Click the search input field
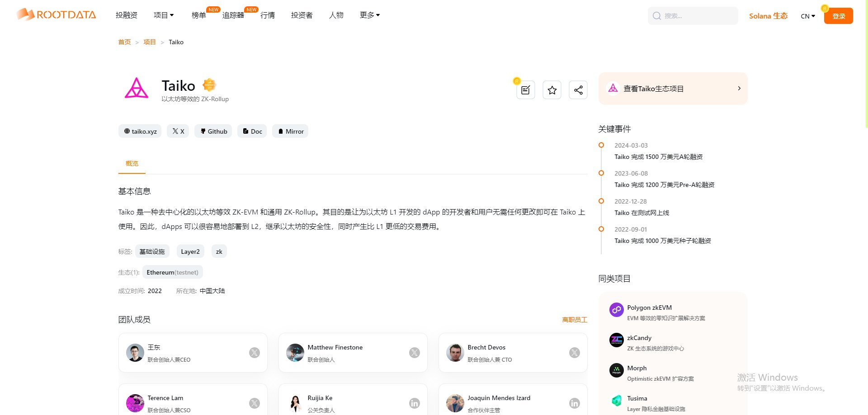The height and width of the screenshot is (415, 868). tap(693, 16)
